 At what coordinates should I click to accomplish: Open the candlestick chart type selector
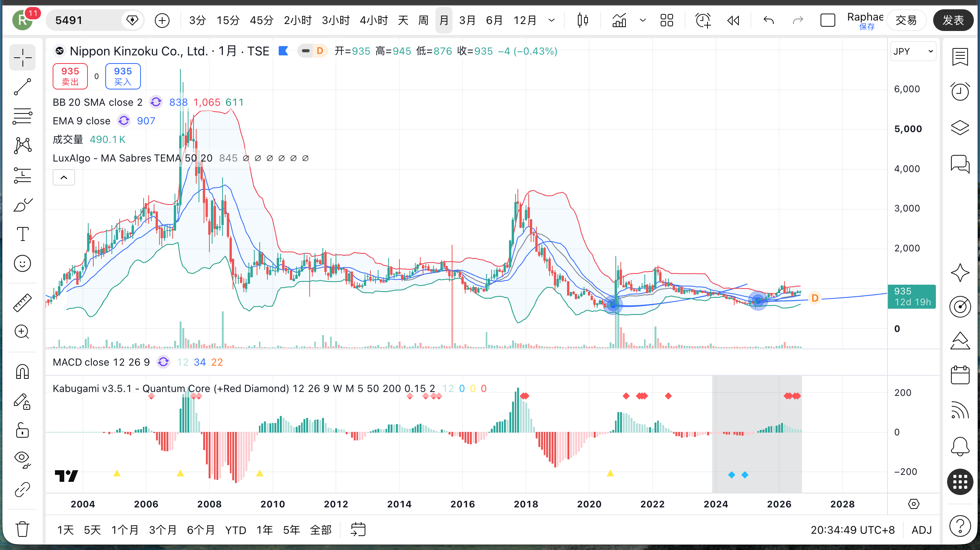583,20
